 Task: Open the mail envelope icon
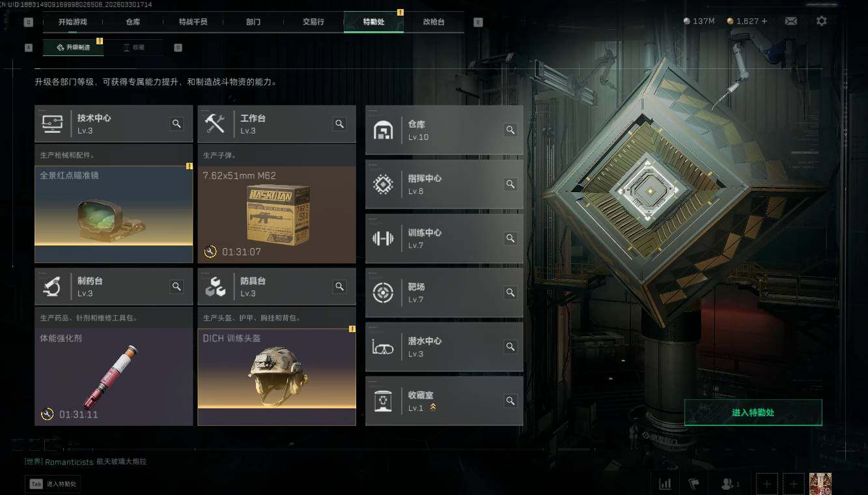[791, 21]
